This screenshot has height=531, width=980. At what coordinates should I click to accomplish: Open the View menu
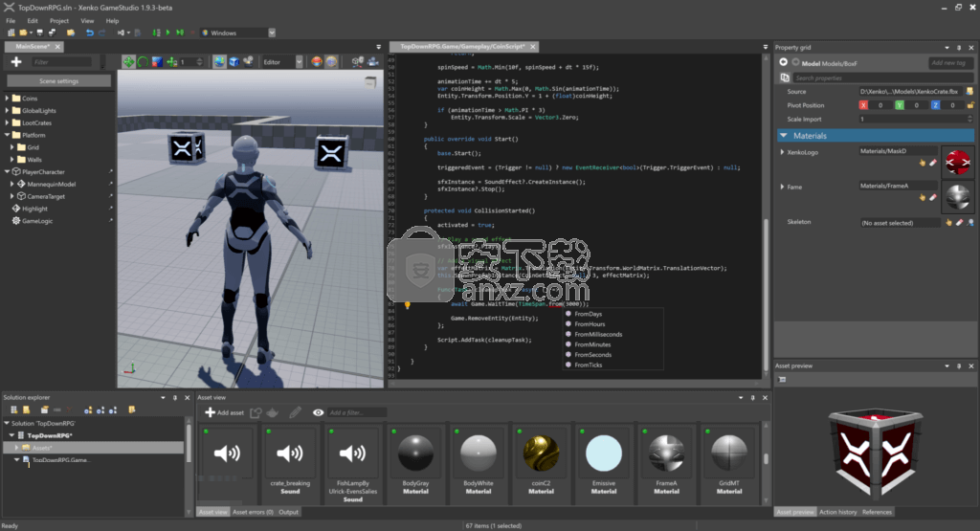(x=87, y=21)
